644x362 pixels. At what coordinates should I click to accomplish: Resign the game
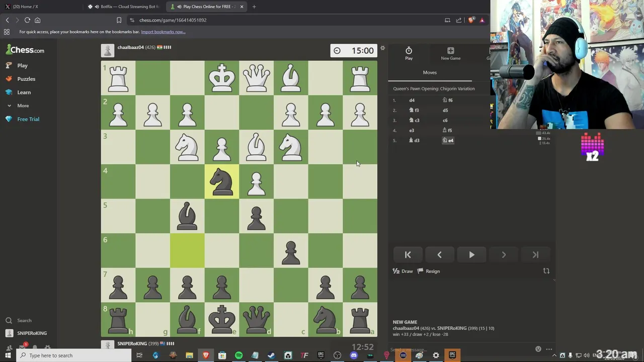click(429, 271)
